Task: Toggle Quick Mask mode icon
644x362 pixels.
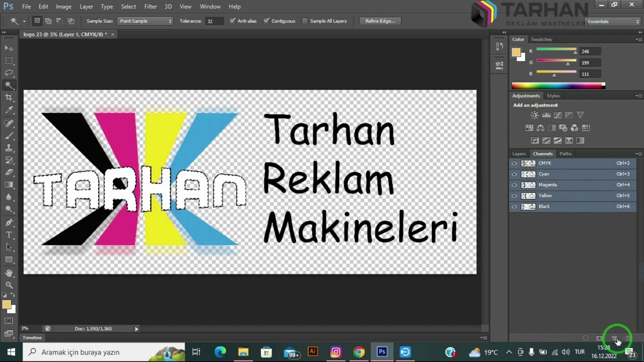Action: 9,321
